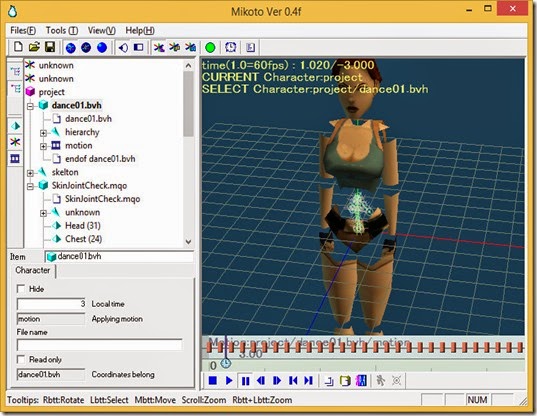Expand the unknown node under SkinJointCheck.mqo

pyautogui.click(x=43, y=213)
